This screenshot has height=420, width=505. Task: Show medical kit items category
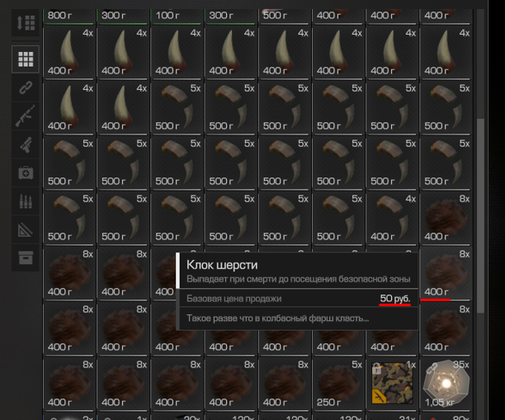26,173
